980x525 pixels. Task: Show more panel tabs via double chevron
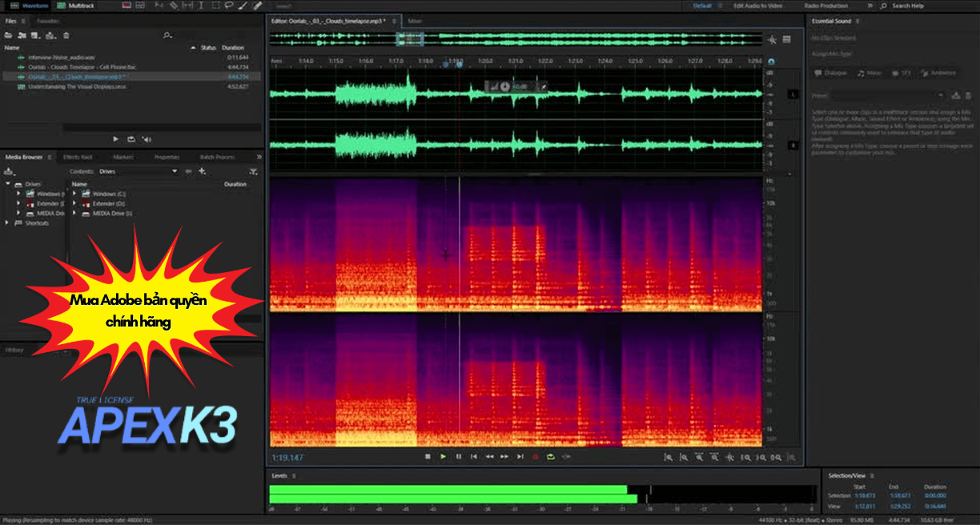259,157
